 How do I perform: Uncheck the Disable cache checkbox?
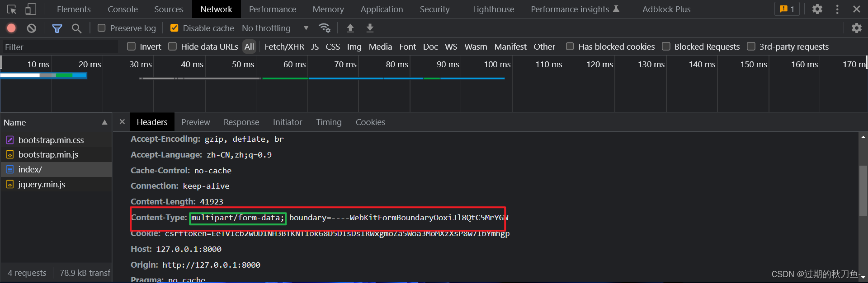[x=174, y=28]
